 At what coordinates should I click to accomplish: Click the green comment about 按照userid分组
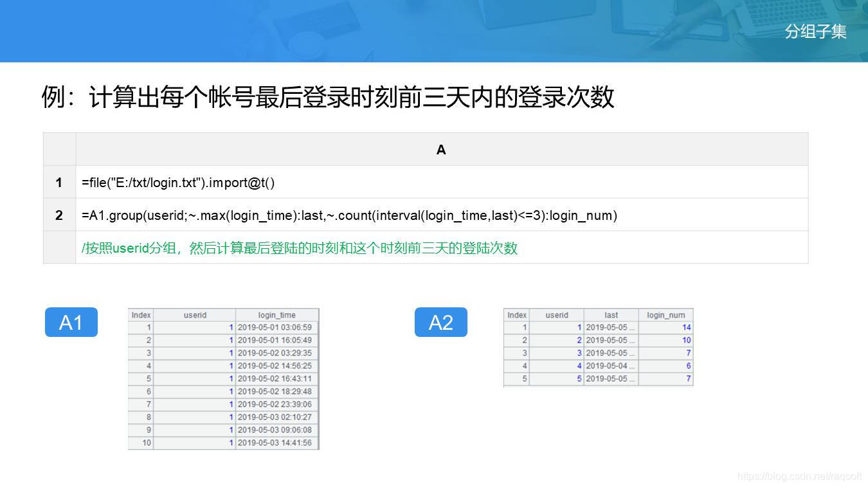tap(300, 248)
